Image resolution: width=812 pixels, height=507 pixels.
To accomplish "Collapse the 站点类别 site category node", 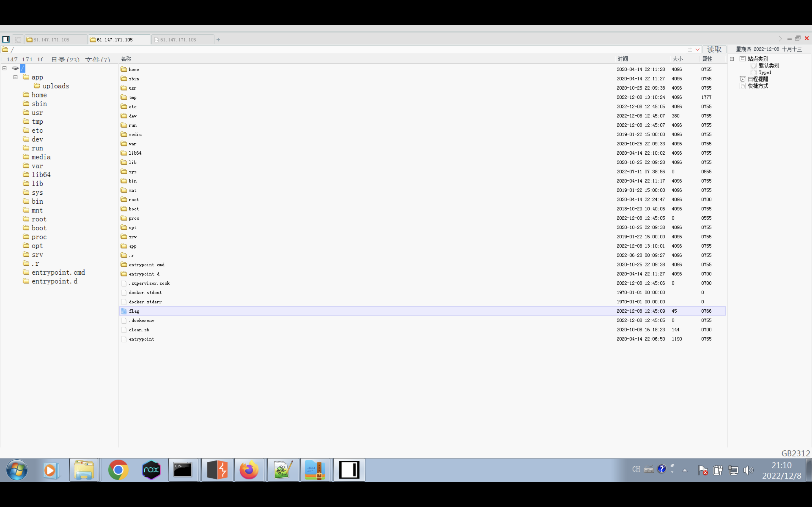I will (732, 59).
